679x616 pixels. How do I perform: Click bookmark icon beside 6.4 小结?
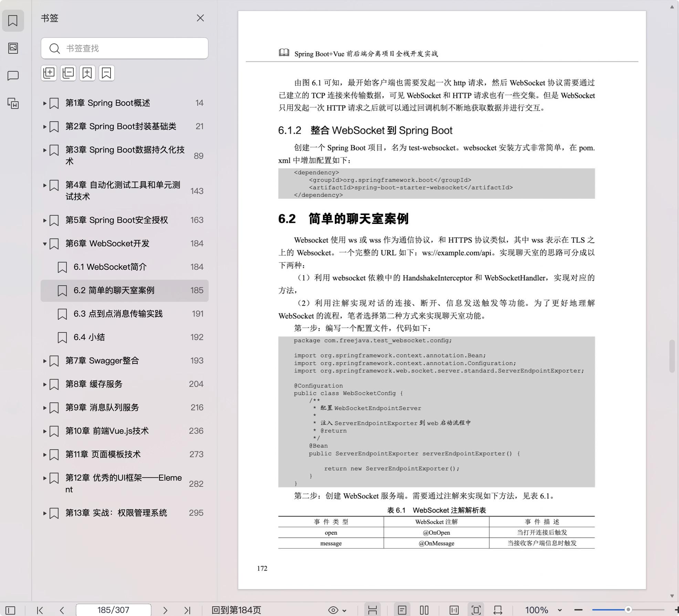(62, 338)
